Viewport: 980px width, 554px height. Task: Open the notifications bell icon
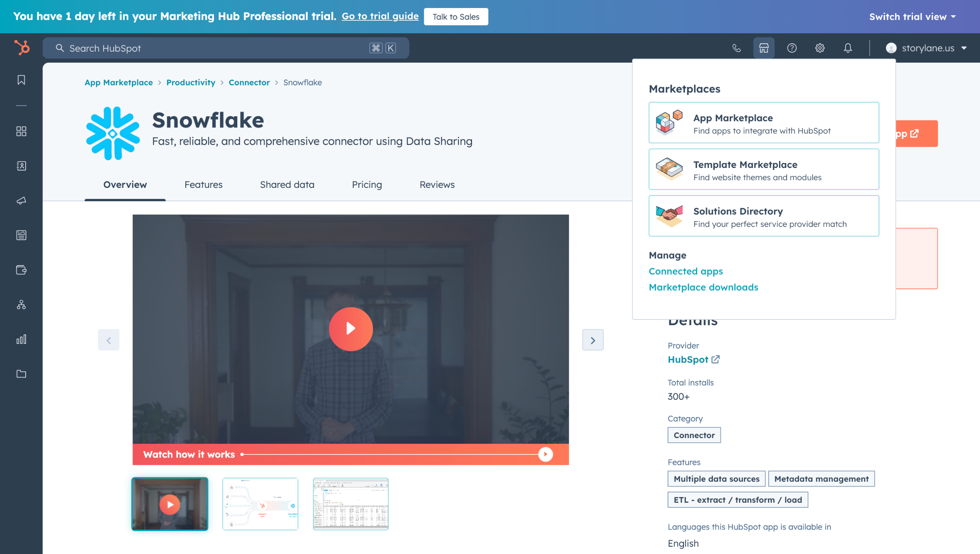pyautogui.click(x=848, y=48)
